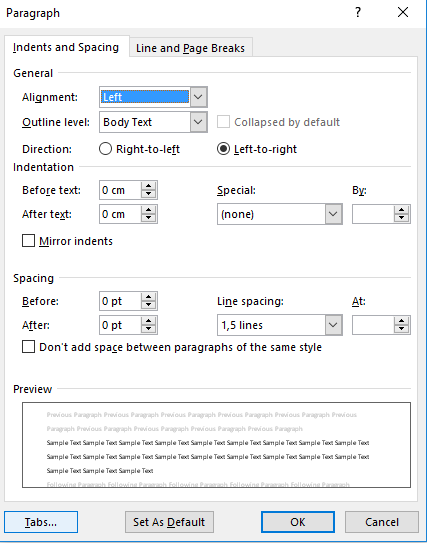This screenshot has height=543, width=427.
Task: Increase the Before text indent spinner
Action: (149, 186)
